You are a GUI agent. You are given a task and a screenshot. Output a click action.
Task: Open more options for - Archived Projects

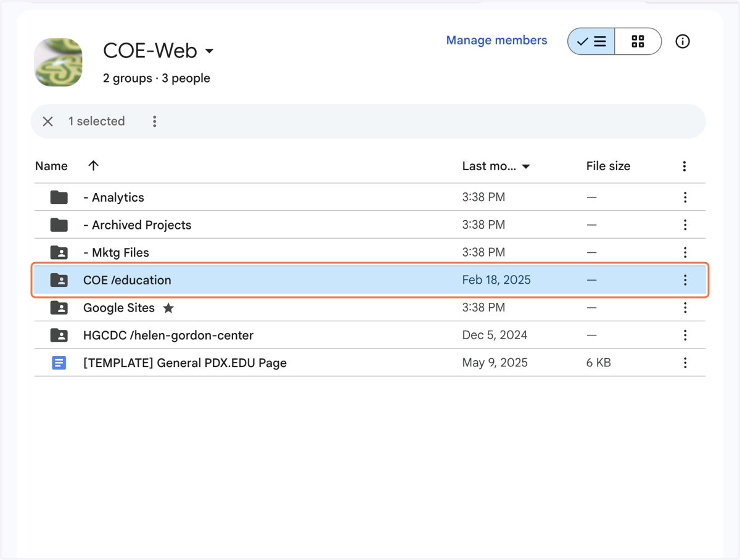(685, 225)
